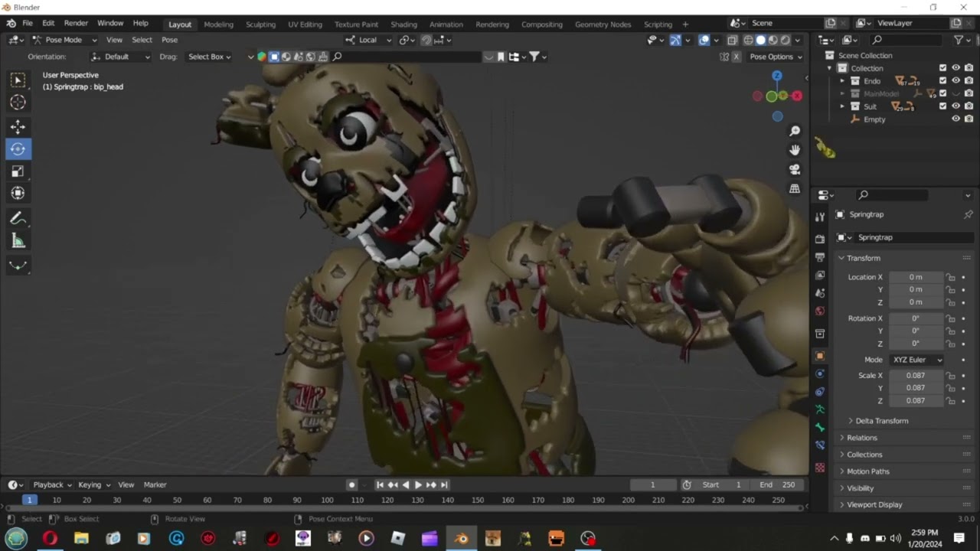This screenshot has height=551, width=980.
Task: Toggle lock on Rotation X
Action: point(950,318)
